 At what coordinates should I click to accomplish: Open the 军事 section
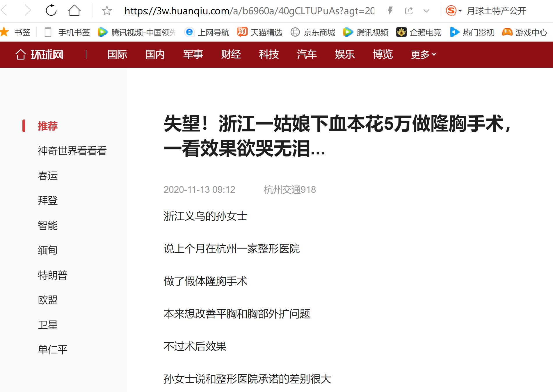(193, 54)
